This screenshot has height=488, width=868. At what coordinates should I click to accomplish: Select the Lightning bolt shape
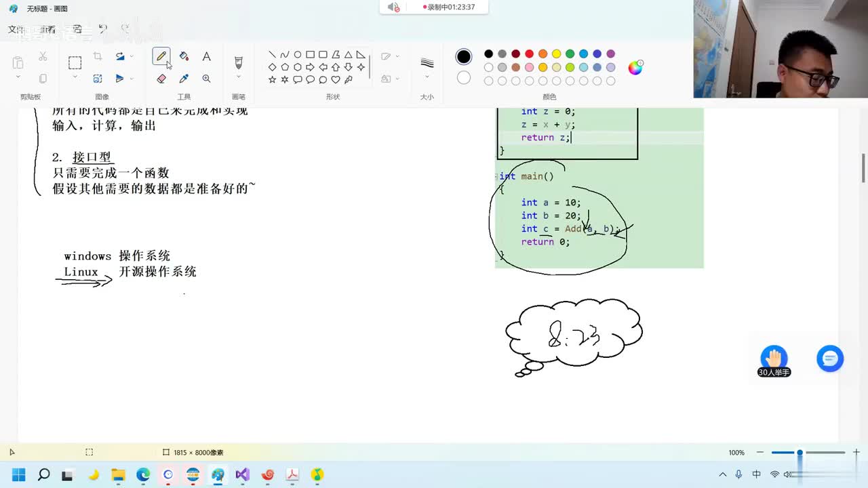(348, 79)
